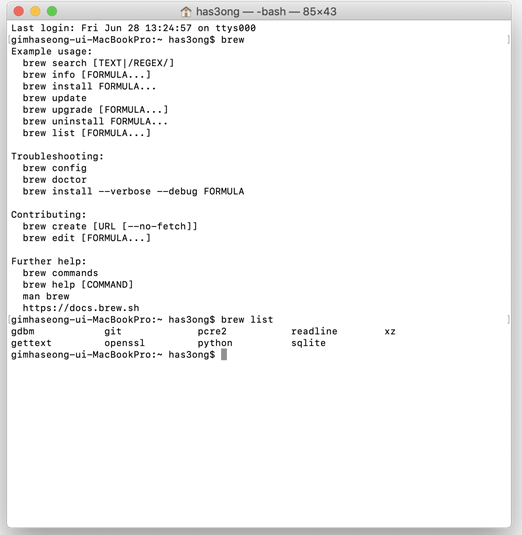Click the 'brew search [TEXT|/REGEX/]' line
Viewport: 522px width, 535px height.
[98, 63]
